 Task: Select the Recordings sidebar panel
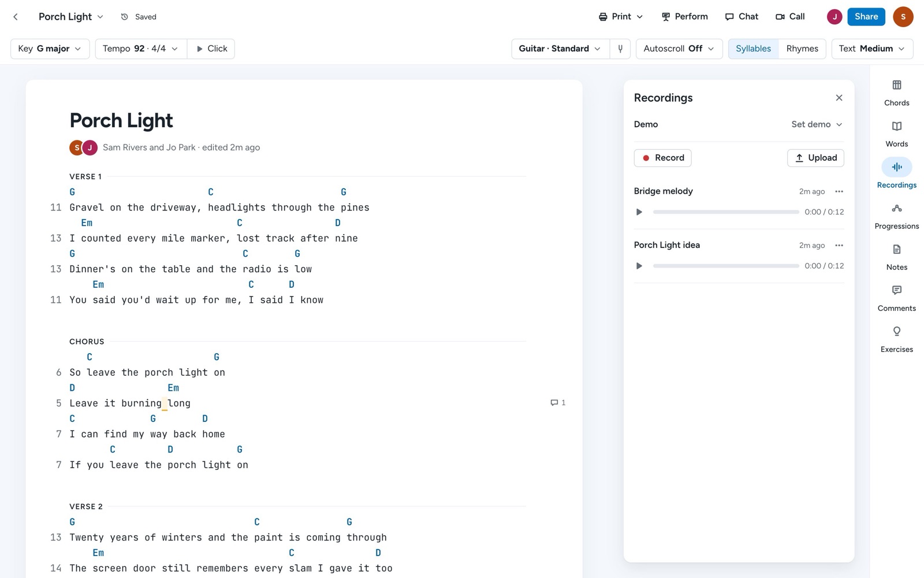tap(896, 175)
